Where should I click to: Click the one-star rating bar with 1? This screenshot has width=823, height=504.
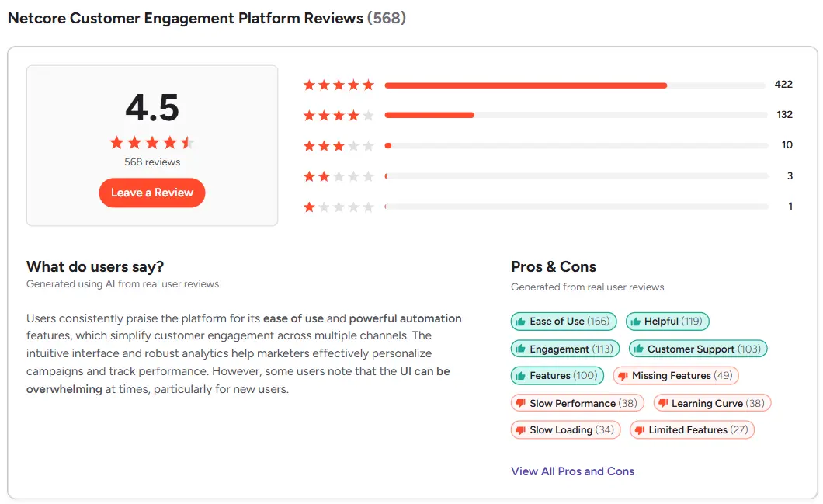576,207
